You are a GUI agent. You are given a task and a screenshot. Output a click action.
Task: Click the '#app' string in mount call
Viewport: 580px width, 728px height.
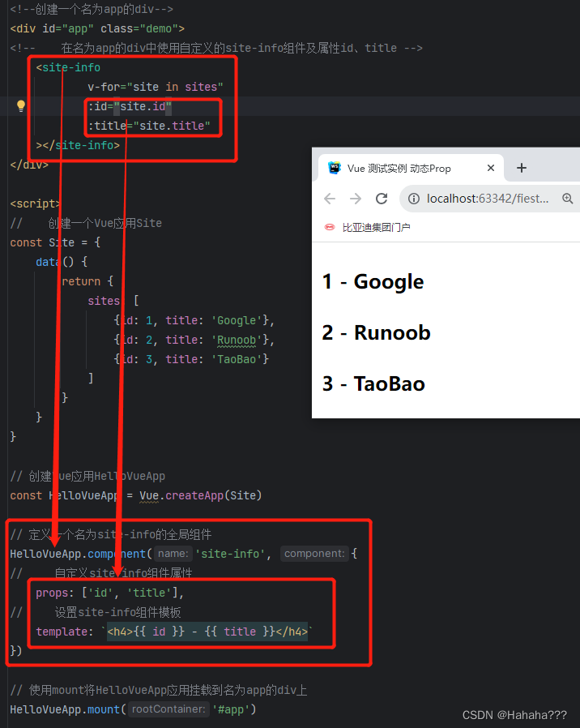point(231,710)
